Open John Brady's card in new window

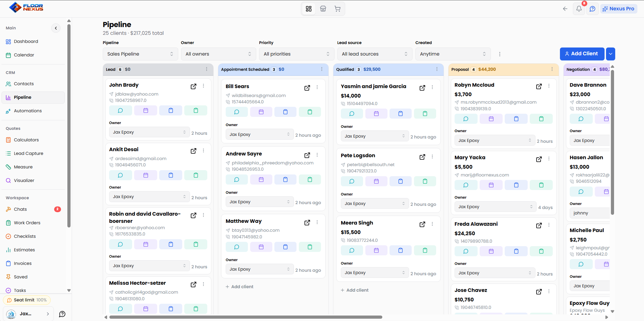pyautogui.click(x=193, y=86)
